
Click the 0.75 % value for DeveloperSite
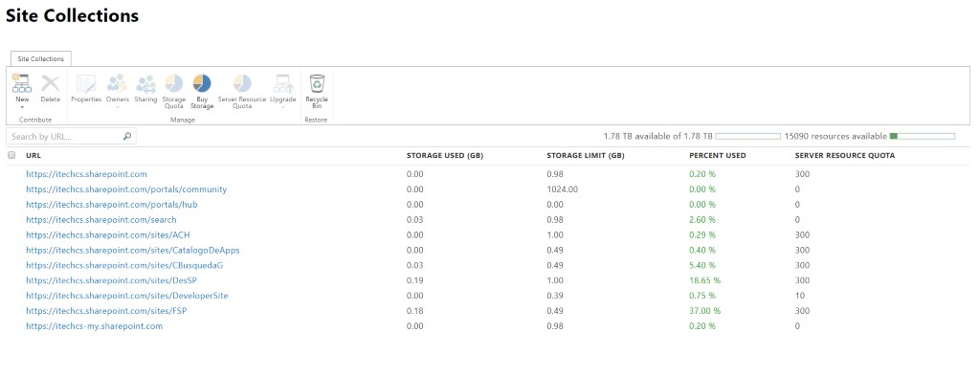pos(702,296)
